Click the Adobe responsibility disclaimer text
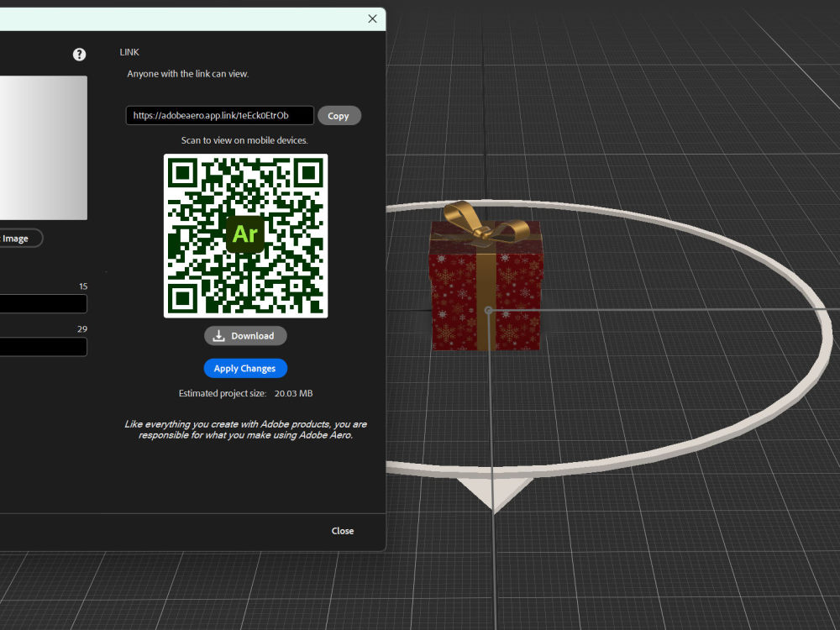 point(245,429)
